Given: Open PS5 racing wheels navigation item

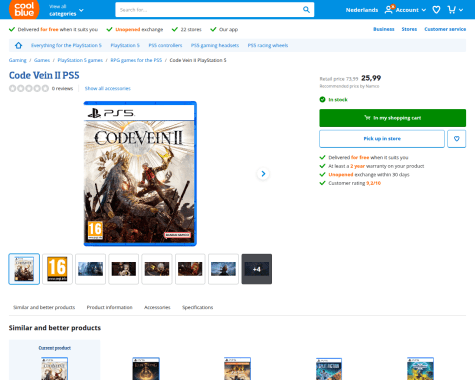Looking at the screenshot, I should pyautogui.click(x=268, y=45).
